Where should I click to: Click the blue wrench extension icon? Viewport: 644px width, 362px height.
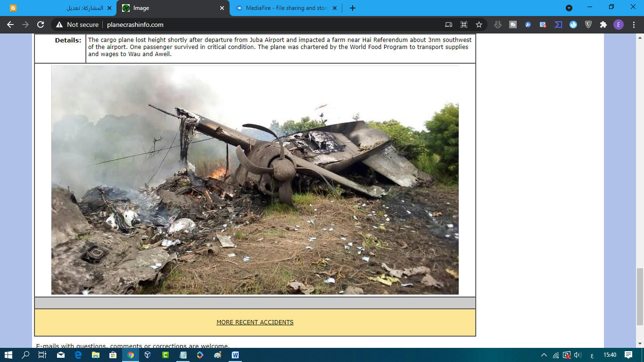(x=528, y=25)
